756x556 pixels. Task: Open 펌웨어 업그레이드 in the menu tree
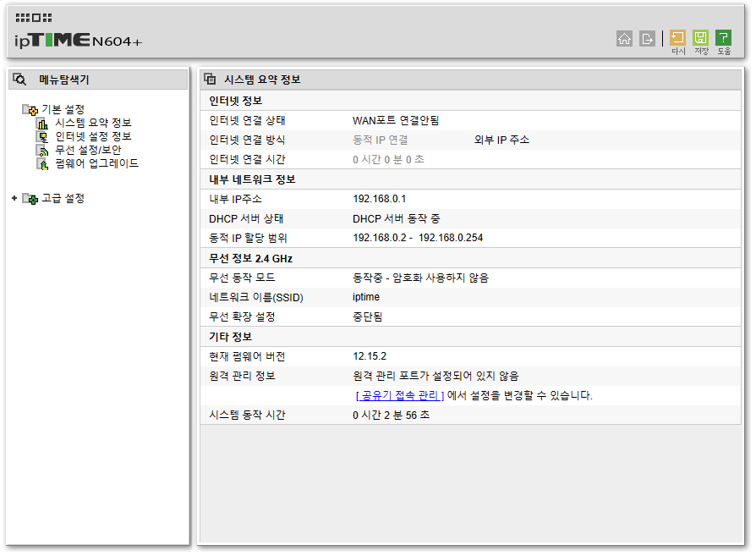tap(96, 163)
